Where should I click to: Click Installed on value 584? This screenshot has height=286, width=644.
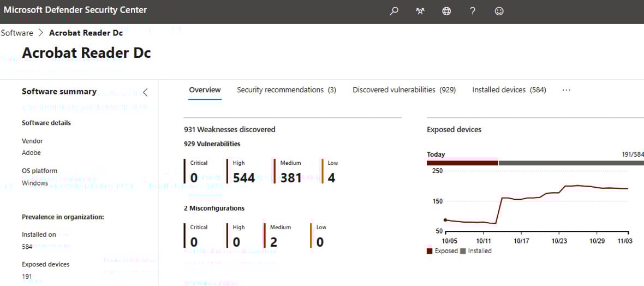pos(27,247)
